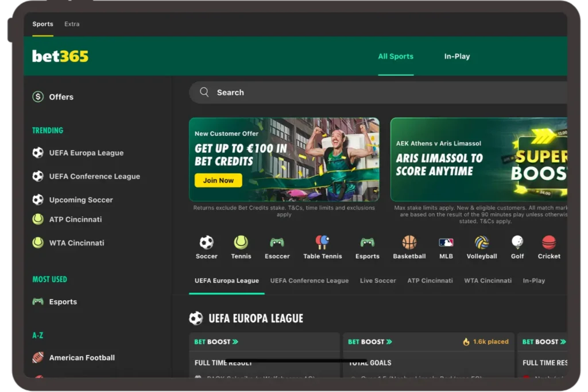Open Upcoming Soccer in sidebar
The width and height of the screenshot is (588, 392).
73,200
